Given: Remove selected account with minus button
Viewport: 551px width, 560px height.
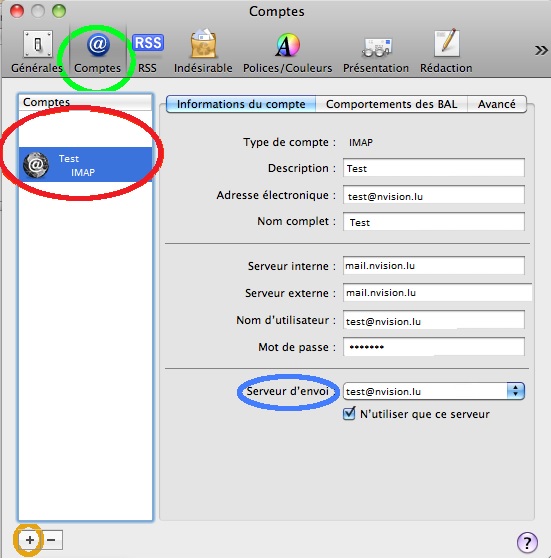Looking at the screenshot, I should tap(52, 540).
